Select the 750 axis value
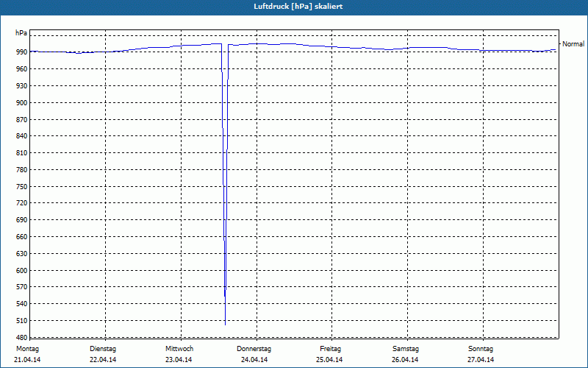This screenshot has height=368, width=588. pos(21,187)
